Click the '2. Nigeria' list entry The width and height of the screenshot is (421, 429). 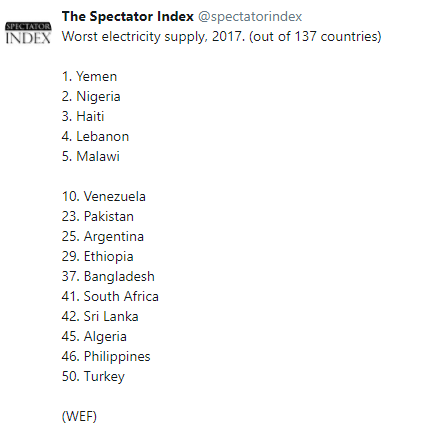91,97
